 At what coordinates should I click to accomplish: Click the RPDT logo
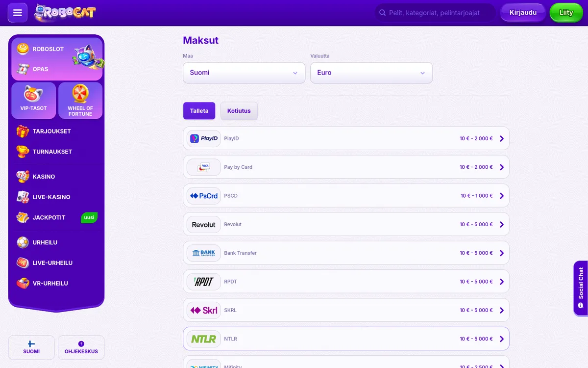pos(204,282)
